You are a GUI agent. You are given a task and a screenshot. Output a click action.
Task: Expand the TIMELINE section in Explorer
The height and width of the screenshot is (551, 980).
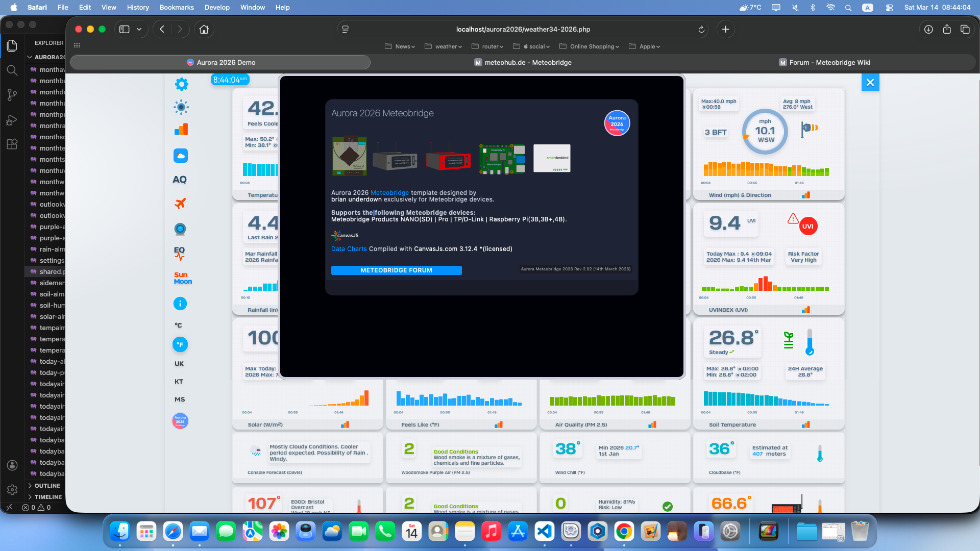point(48,497)
